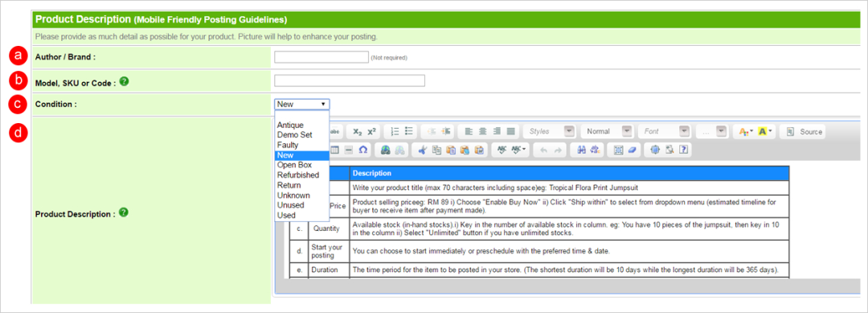Image resolution: width=868 pixels, height=313 pixels.
Task: Click the eraser Remove Format icon
Action: [x=633, y=150]
